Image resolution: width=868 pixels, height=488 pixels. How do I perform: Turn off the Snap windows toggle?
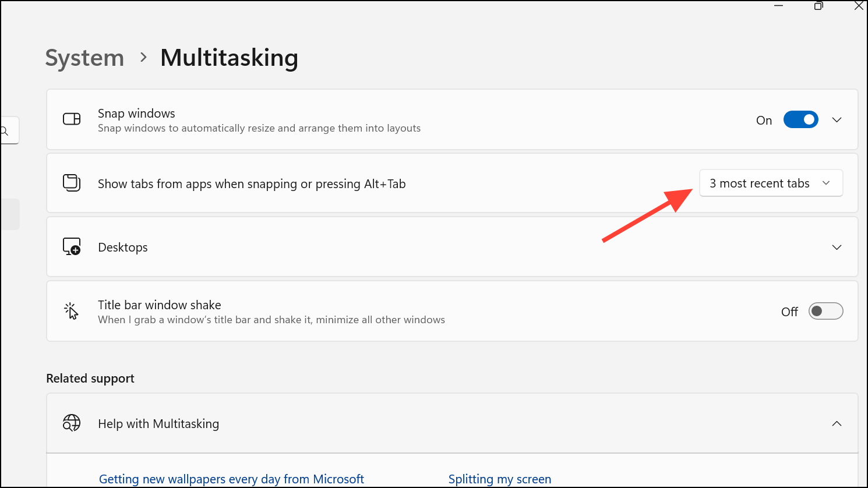click(x=800, y=119)
